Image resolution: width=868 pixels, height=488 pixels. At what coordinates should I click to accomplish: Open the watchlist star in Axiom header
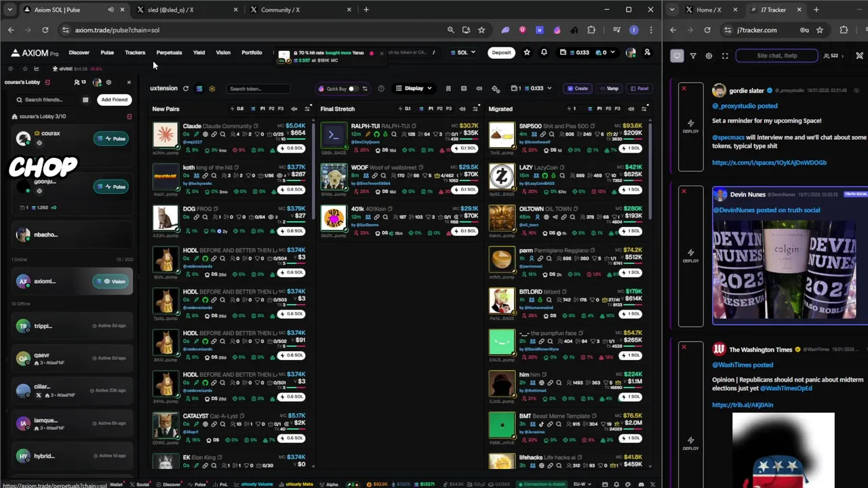coord(527,52)
